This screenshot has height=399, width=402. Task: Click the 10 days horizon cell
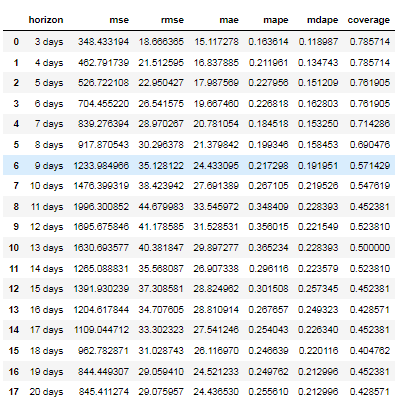coord(46,186)
